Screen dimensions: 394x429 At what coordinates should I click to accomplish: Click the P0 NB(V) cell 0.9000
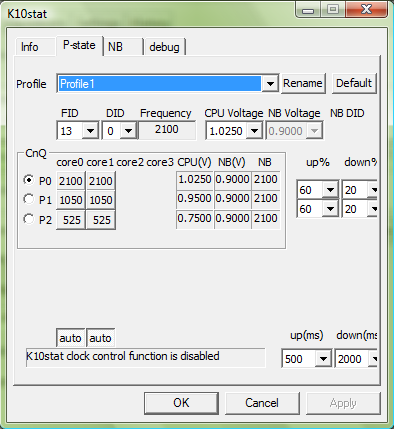point(232,180)
